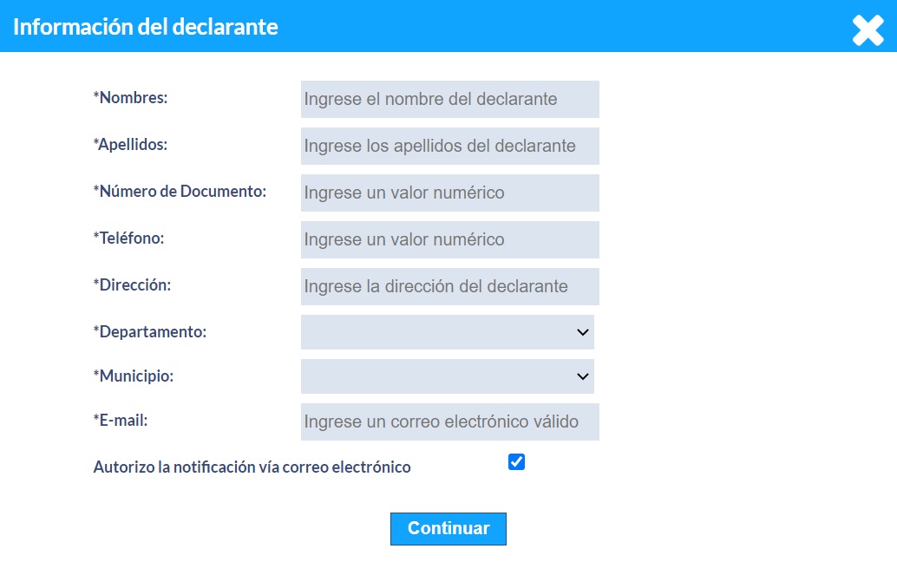Toggle 'Autorizo la notificación vía correo electrónico'
Image resolution: width=897 pixels, height=588 pixels.
[516, 461]
